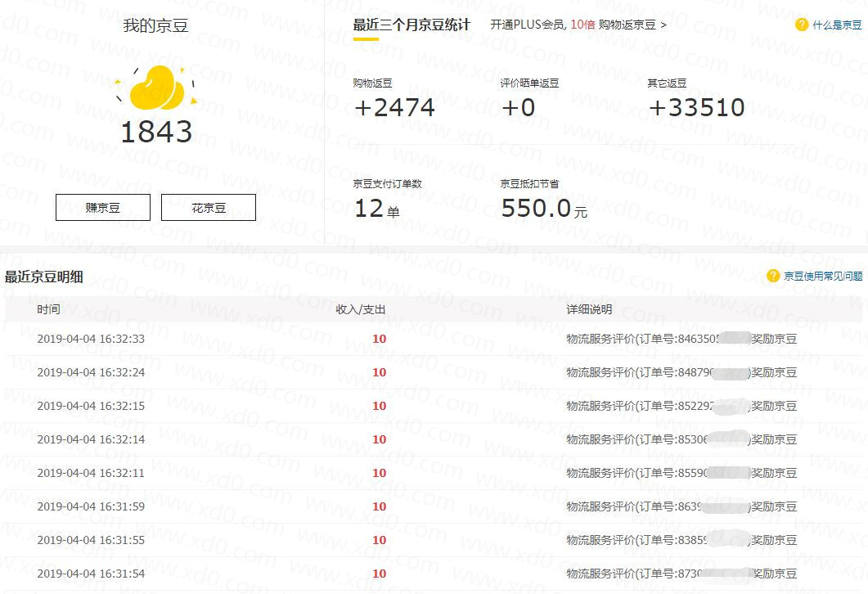Click the 物流服务评价 description in the 16:31:54 row
This screenshot has width=868, height=594.
tap(681, 574)
